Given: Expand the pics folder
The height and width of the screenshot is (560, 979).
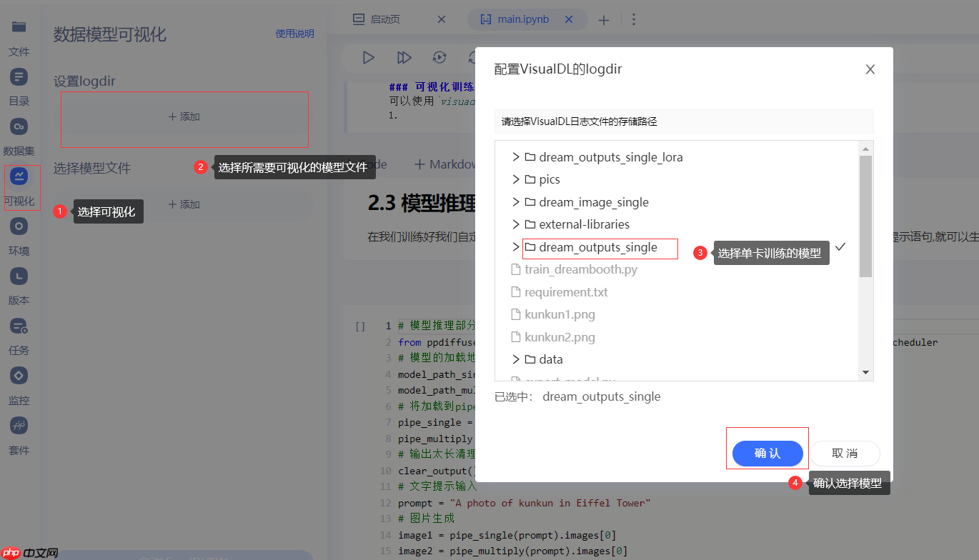Looking at the screenshot, I should pyautogui.click(x=515, y=179).
